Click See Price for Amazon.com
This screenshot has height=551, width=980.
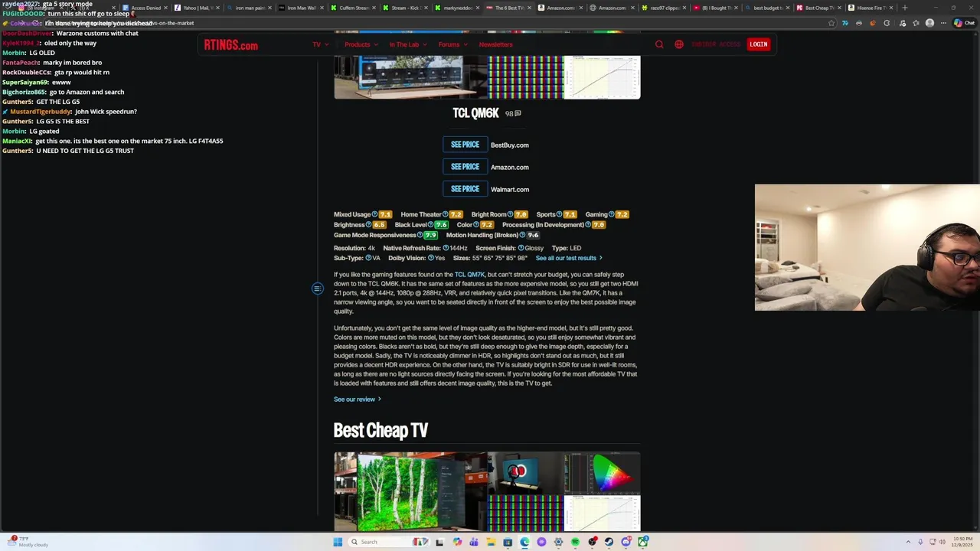[465, 167]
